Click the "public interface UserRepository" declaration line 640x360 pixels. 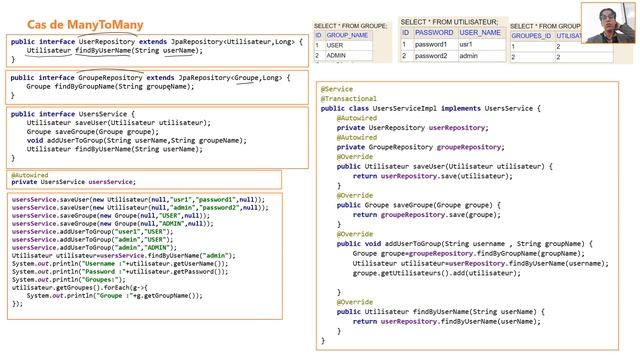157,42
